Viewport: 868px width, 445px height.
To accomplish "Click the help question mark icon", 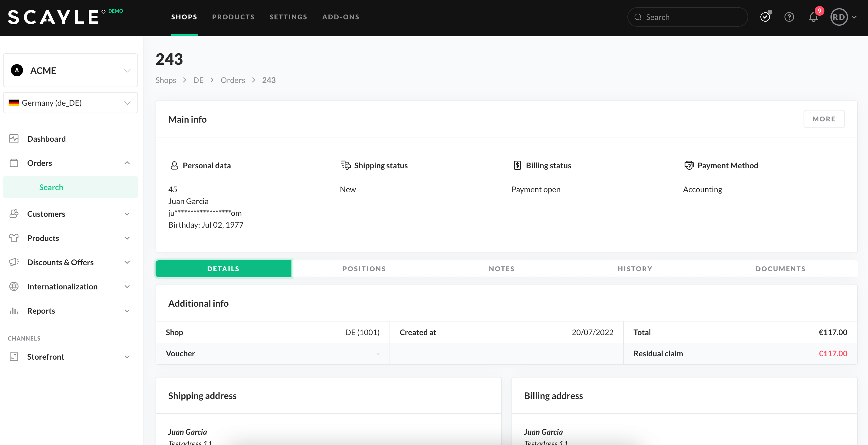I will [789, 17].
